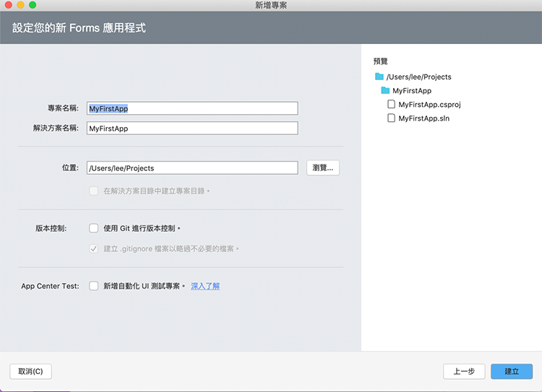
Task: Click the 取消(C) button
Action: [31, 371]
